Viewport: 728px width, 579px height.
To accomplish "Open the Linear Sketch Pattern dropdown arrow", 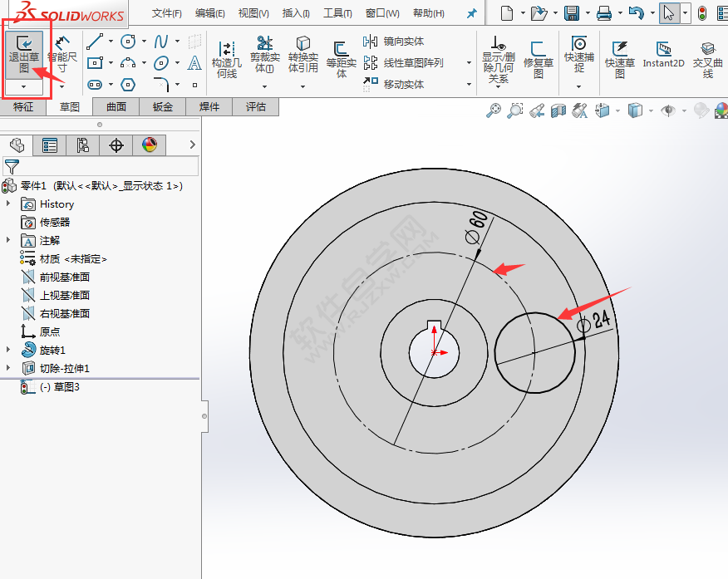I will tap(469, 62).
